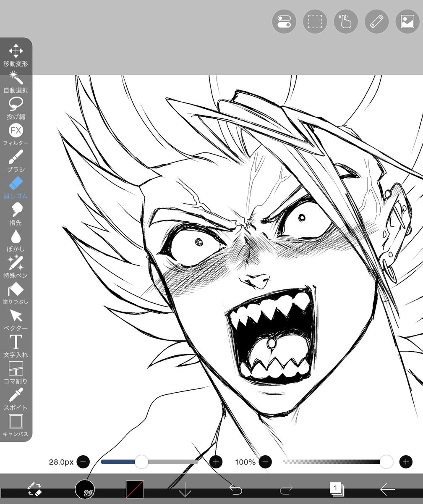Select the Frame Divider (コマ割り) tool
Image resolution: width=423 pixels, height=504 pixels.
(x=16, y=373)
